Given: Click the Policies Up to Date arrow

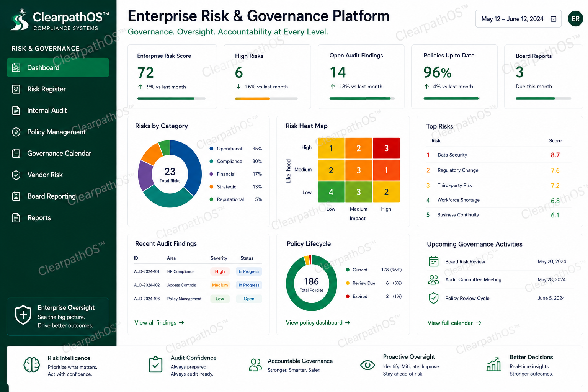Looking at the screenshot, I should (x=426, y=87).
